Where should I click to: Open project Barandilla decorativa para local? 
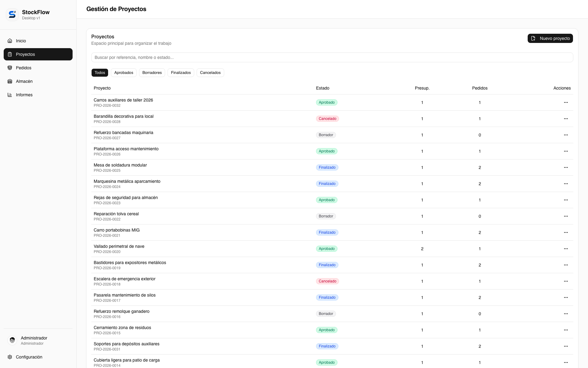[123, 116]
